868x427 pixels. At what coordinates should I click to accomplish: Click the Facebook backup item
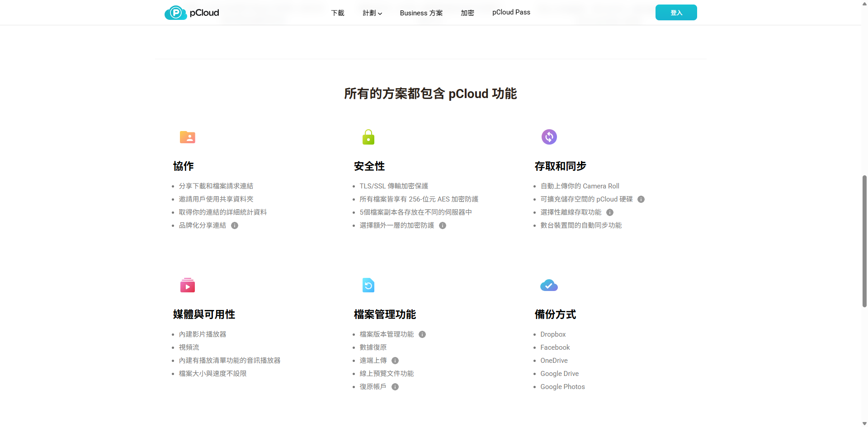coord(555,347)
